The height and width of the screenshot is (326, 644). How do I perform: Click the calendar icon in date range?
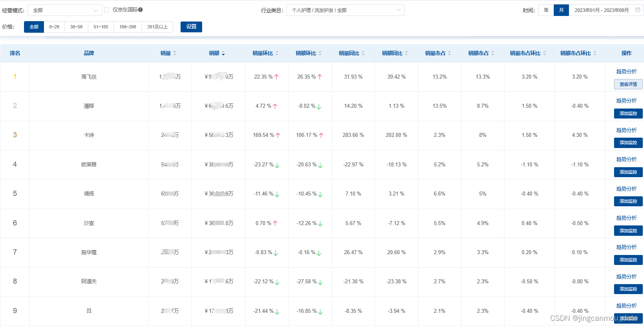[638, 10]
